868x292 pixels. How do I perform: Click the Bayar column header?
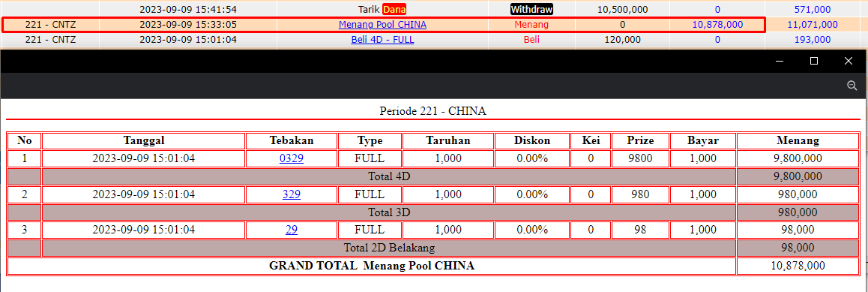coord(703,140)
